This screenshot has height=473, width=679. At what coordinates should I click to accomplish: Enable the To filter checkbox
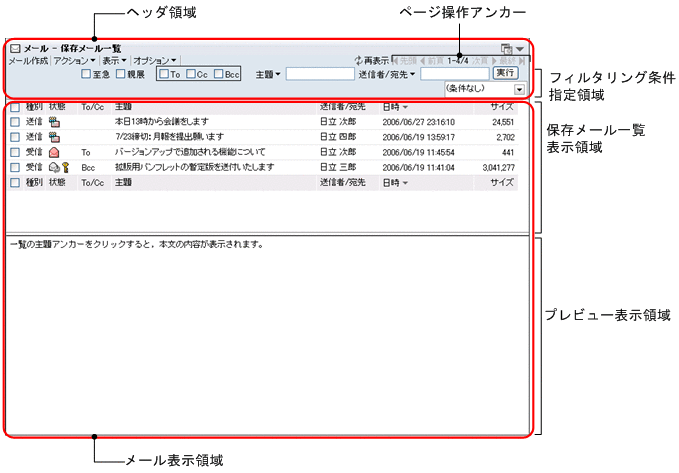(x=164, y=74)
